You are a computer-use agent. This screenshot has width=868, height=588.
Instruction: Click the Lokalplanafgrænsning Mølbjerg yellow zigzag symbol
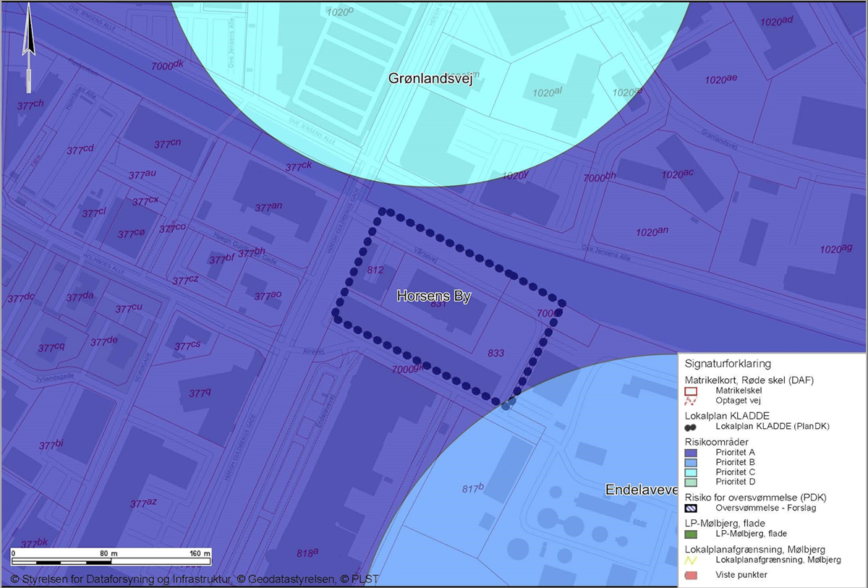tap(691, 560)
